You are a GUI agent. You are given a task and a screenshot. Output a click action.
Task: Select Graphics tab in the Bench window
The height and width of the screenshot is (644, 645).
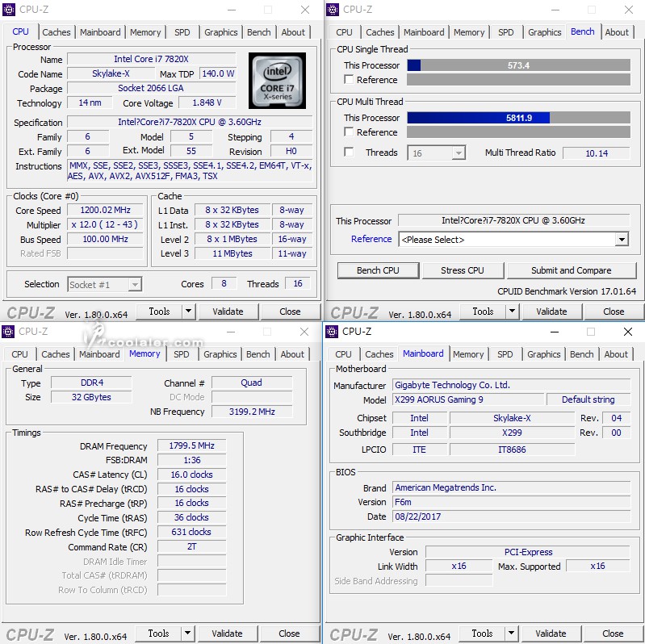tap(545, 32)
